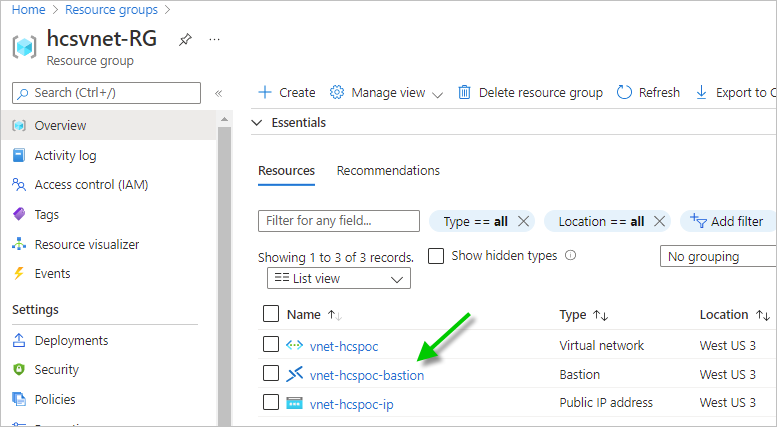The image size is (777, 427).
Task: Remove the Type == all filter
Action: [523, 221]
